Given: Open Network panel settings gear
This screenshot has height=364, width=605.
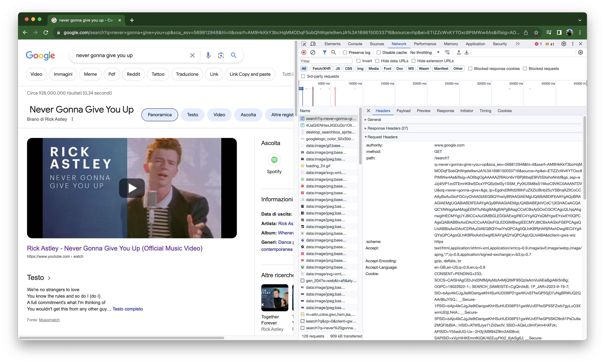Looking at the screenshot, I should pyautogui.click(x=580, y=52).
